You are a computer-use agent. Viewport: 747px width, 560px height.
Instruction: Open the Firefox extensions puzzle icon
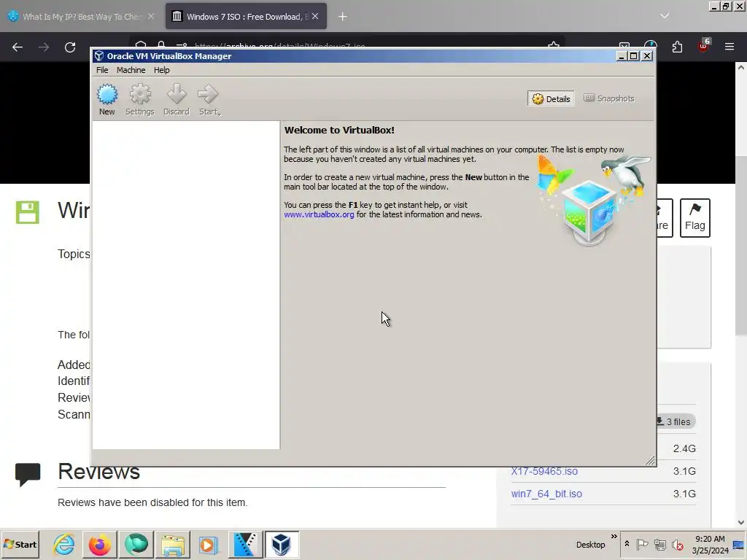coord(677,47)
